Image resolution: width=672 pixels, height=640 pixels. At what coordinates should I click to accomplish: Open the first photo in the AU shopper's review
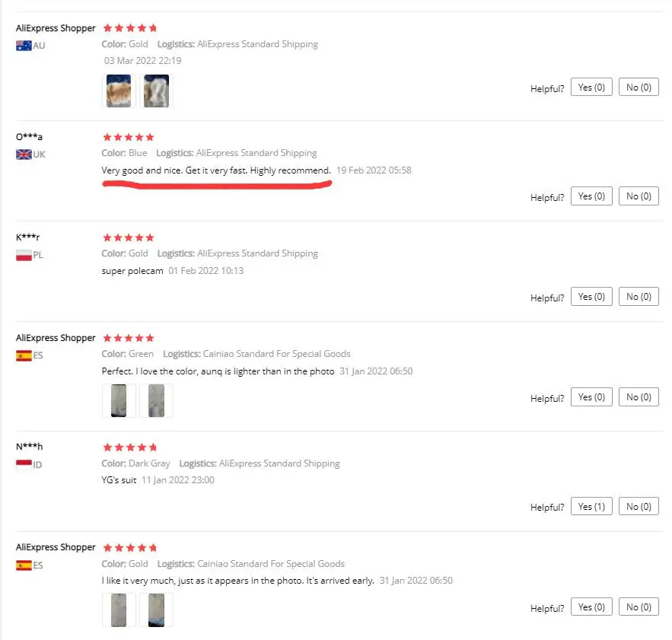[119, 91]
